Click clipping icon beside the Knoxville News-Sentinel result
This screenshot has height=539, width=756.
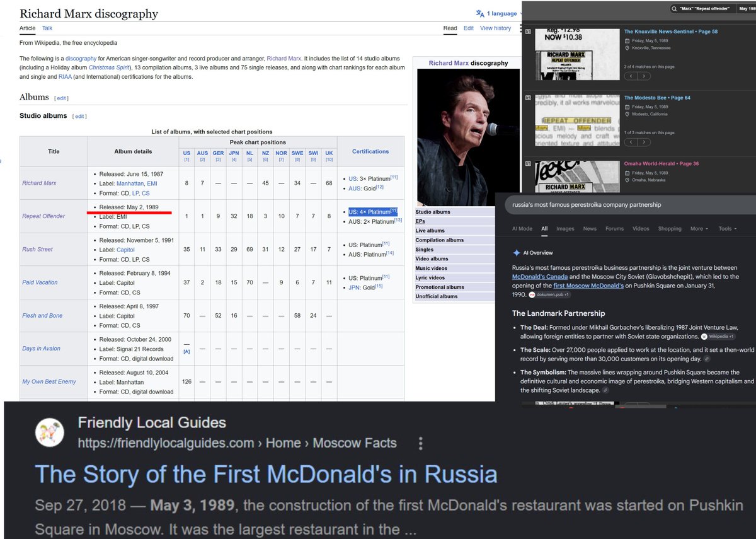pos(528,32)
